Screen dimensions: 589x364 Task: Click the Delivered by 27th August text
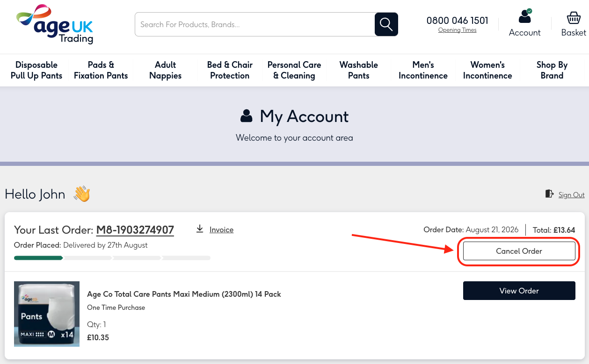pos(105,245)
